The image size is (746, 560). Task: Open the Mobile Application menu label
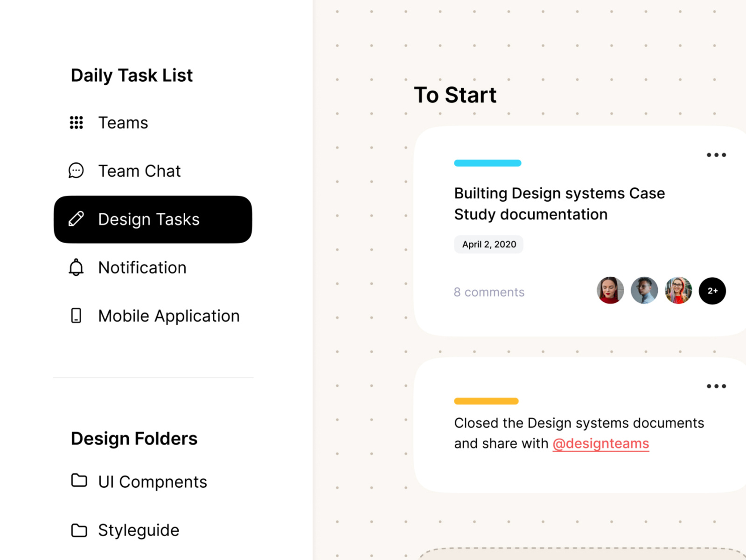[169, 316]
